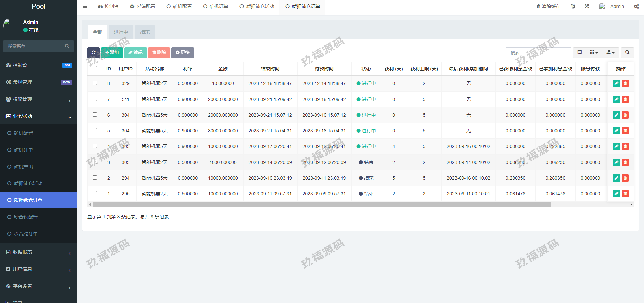Toggle the sidebar hamburger menu icon

pyautogui.click(x=85, y=6)
